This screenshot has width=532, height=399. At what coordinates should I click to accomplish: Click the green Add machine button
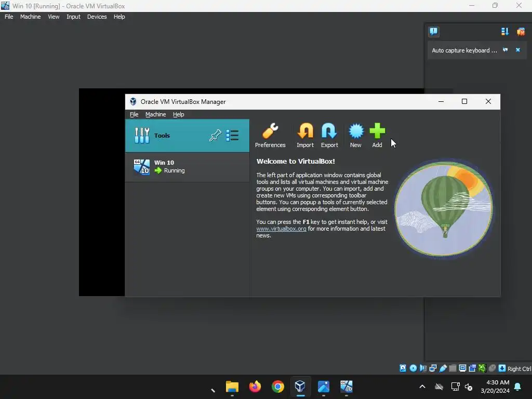(x=377, y=136)
